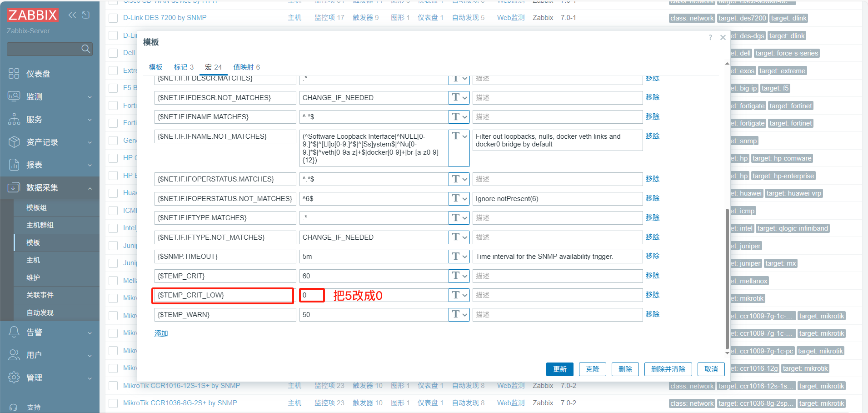Click the {$NET.IF.IFTYPE.NOT_MATCHES} value field

tap(374, 237)
